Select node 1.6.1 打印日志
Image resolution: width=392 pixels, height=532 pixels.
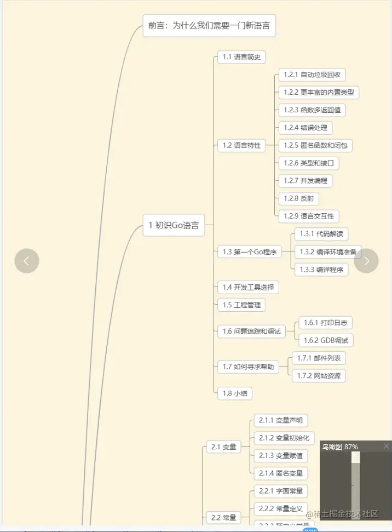tap(326, 323)
